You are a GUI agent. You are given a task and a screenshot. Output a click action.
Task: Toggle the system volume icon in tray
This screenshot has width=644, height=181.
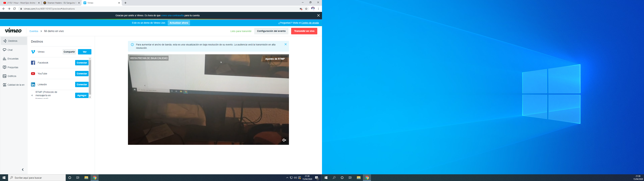(x=296, y=178)
